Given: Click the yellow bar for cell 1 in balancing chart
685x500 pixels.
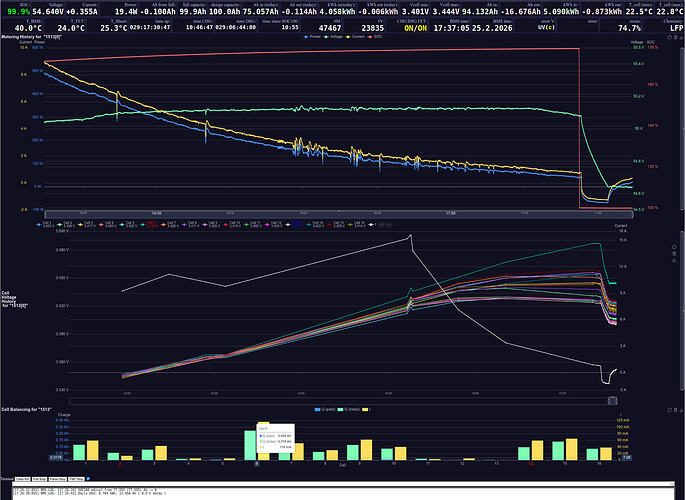Looking at the screenshot, I should (92, 450).
